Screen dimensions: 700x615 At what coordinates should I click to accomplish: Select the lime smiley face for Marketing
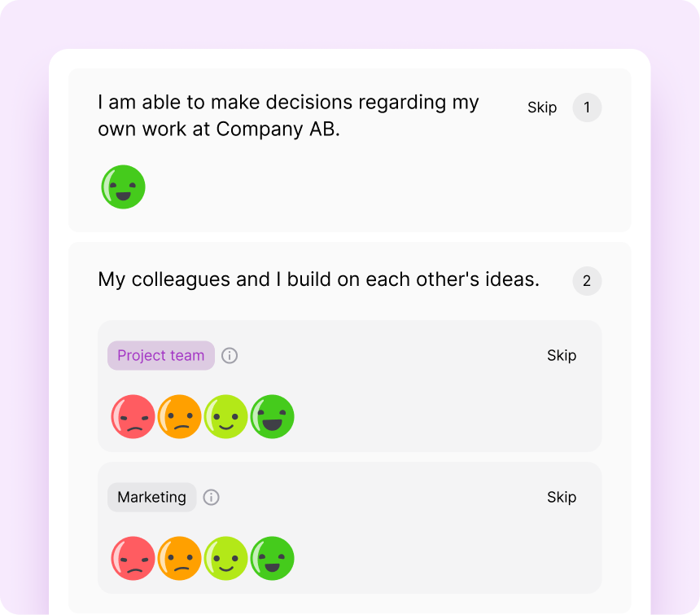(x=225, y=558)
